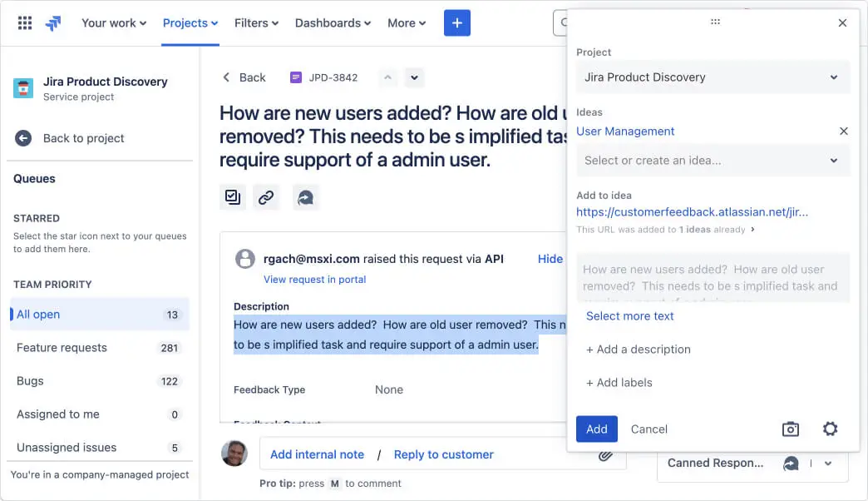Open the settings gear in the panel
Screen dimensions: 868x501
(x=830, y=429)
